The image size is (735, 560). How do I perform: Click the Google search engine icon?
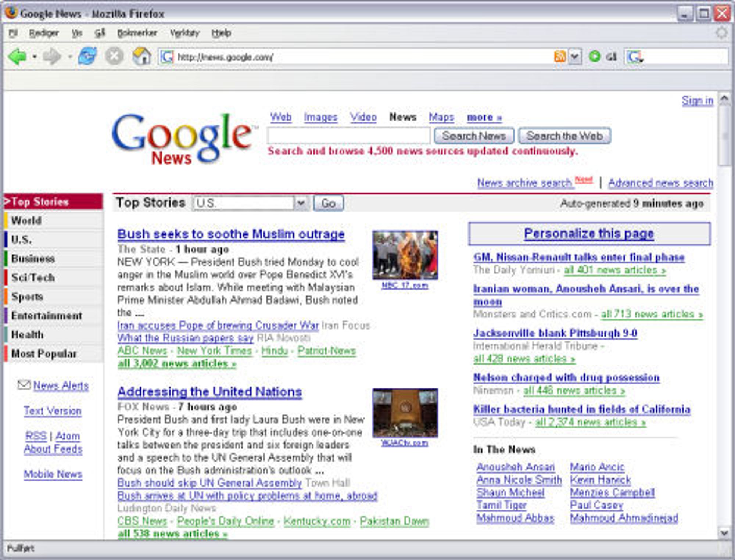[x=635, y=57]
